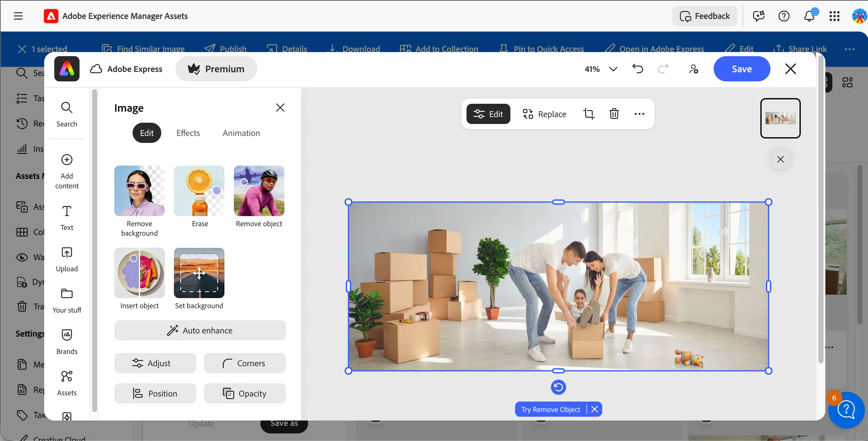This screenshot has width=868, height=441.
Task: Click the Auto enhance button
Action: (200, 330)
